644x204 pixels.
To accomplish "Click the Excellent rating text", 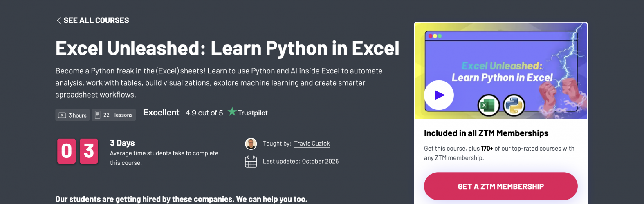I will coord(161,113).
